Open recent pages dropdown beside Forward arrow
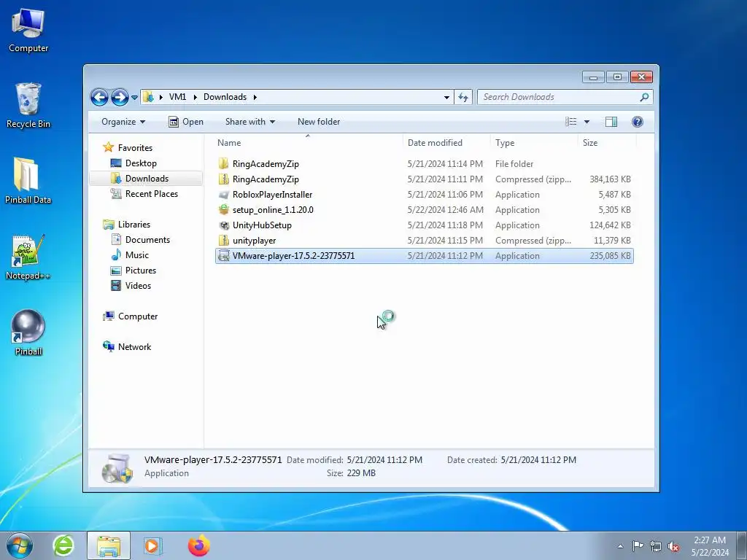The image size is (747, 560). 134,97
